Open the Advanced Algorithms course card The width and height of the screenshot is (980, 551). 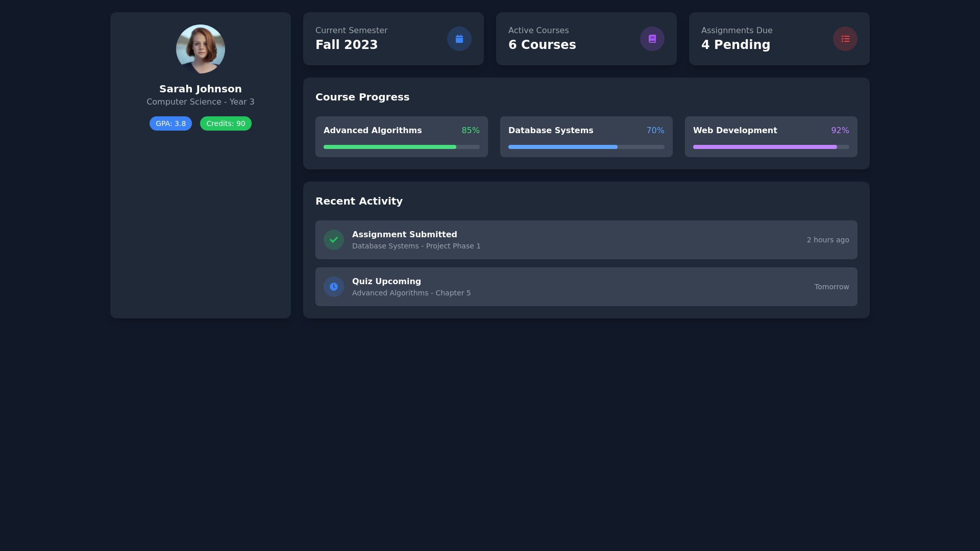[x=401, y=137]
